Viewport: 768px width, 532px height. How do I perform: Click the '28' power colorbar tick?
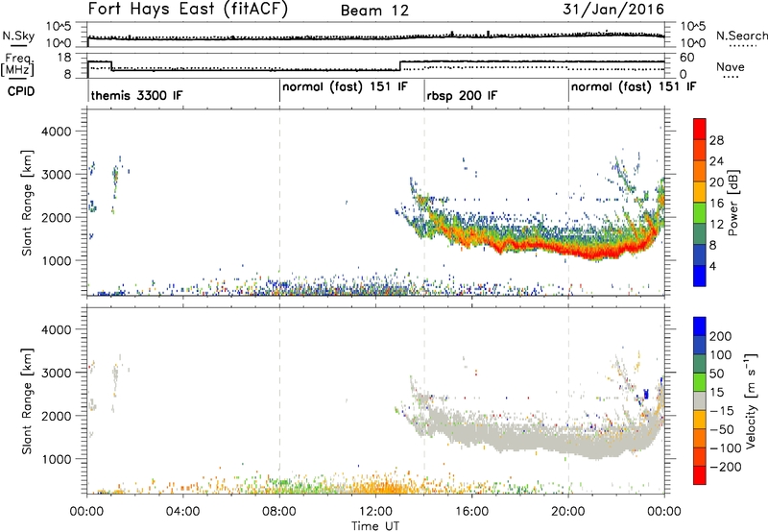coord(716,140)
